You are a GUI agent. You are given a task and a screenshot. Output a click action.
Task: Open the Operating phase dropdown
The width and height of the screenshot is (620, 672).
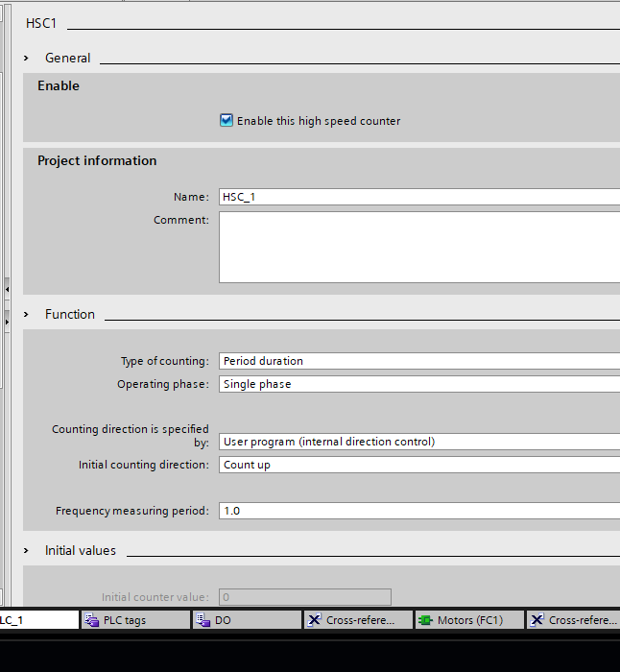coord(419,384)
